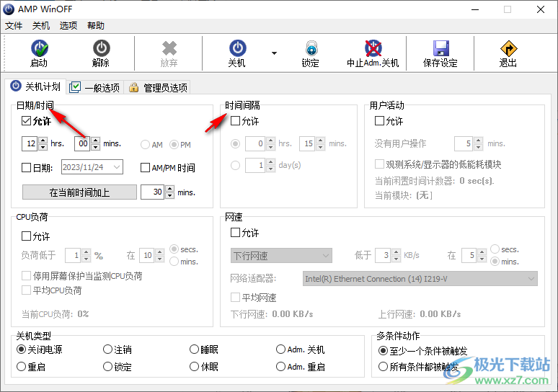
Task: Click the 保存设定 floppy disk icon
Action: coord(441,48)
